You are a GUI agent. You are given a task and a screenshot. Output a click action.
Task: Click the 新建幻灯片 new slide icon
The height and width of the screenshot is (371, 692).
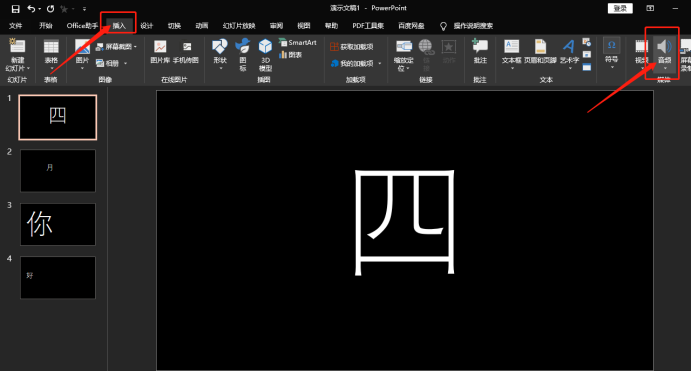18,46
